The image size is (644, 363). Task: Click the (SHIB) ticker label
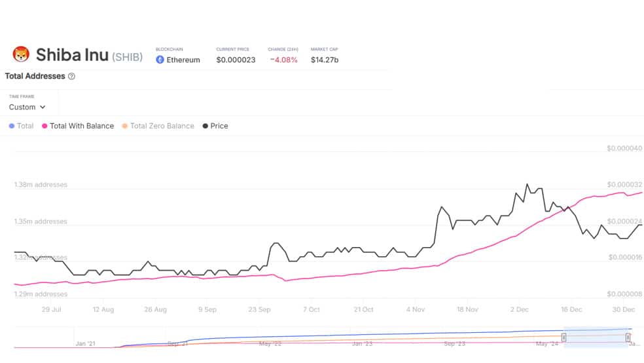pyautogui.click(x=128, y=57)
